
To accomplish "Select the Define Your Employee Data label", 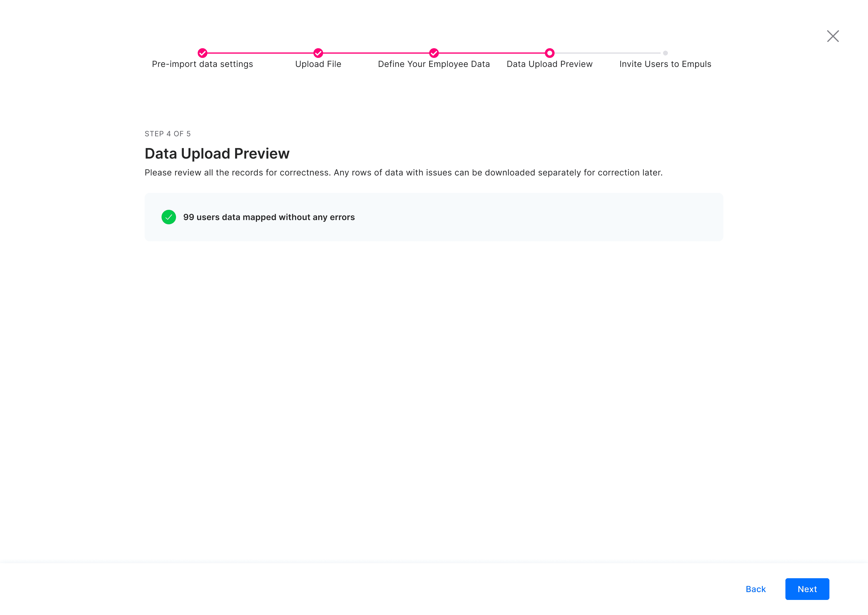I will click(x=434, y=64).
